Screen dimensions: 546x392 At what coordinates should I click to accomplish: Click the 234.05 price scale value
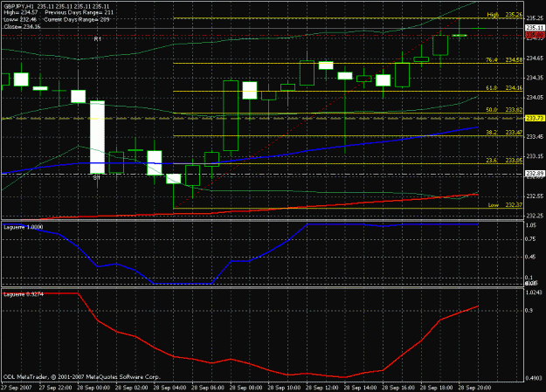[x=536, y=97]
